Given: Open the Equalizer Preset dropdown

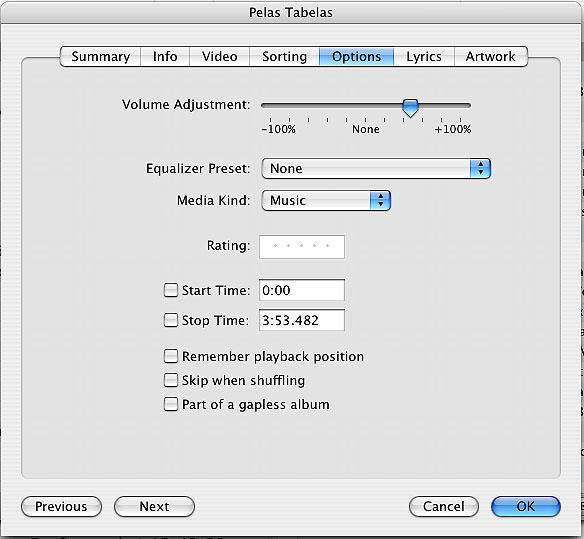Looking at the screenshot, I should click(x=376, y=168).
